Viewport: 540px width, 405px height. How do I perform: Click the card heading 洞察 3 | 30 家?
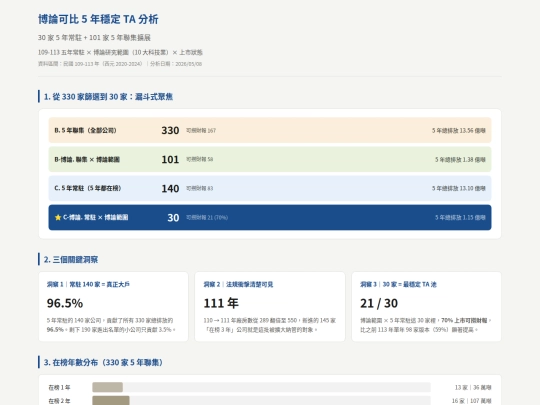coord(398,284)
